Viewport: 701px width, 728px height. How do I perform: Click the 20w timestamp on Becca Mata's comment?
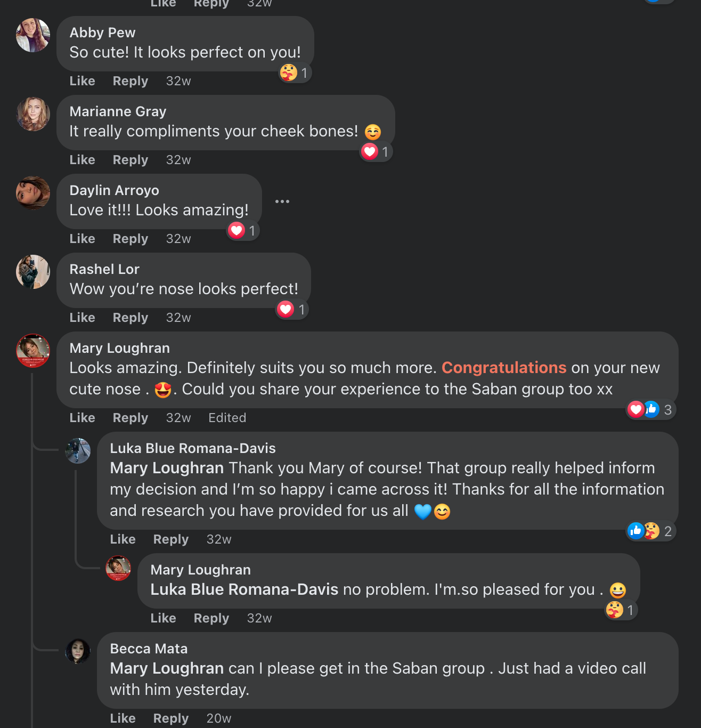click(x=219, y=718)
